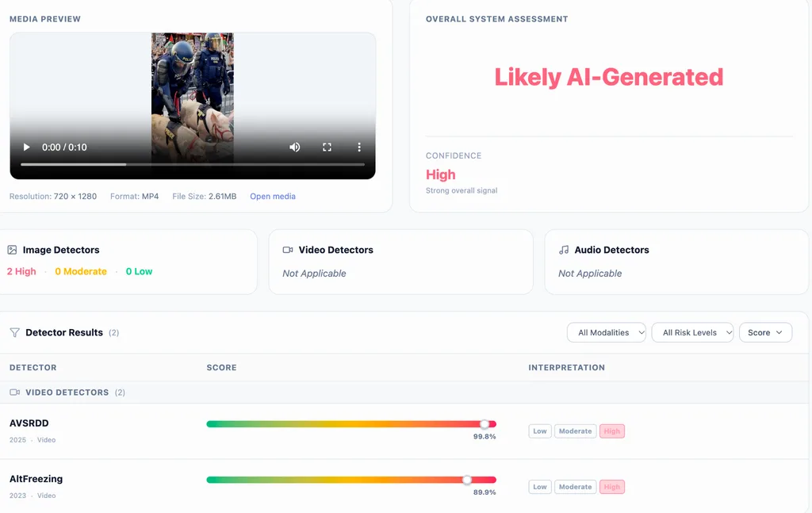The image size is (812, 513).
Task: Click the High confidence value
Action: [x=441, y=175]
